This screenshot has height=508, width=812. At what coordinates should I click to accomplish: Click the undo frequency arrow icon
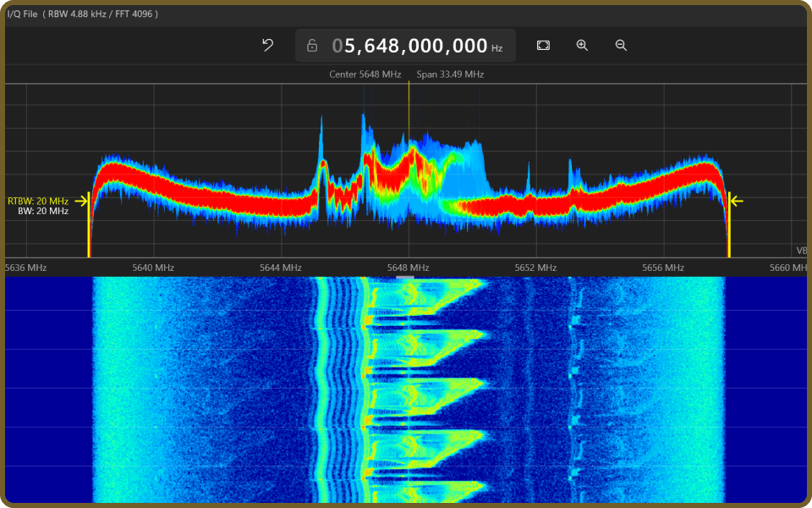(268, 46)
